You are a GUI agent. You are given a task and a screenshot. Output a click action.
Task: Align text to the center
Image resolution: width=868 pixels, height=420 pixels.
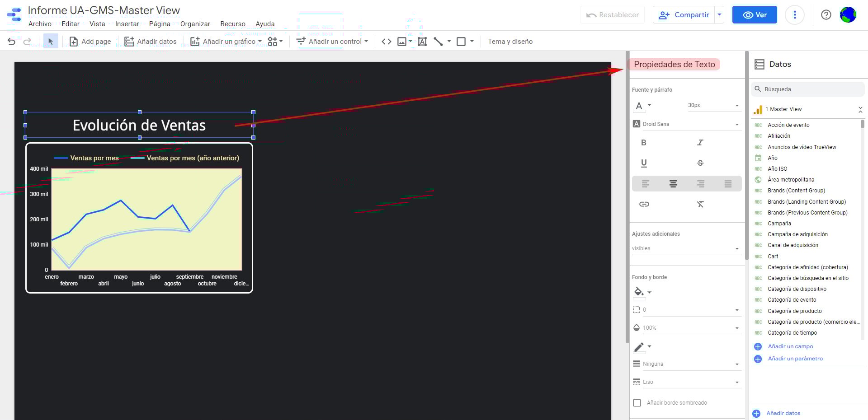click(673, 184)
